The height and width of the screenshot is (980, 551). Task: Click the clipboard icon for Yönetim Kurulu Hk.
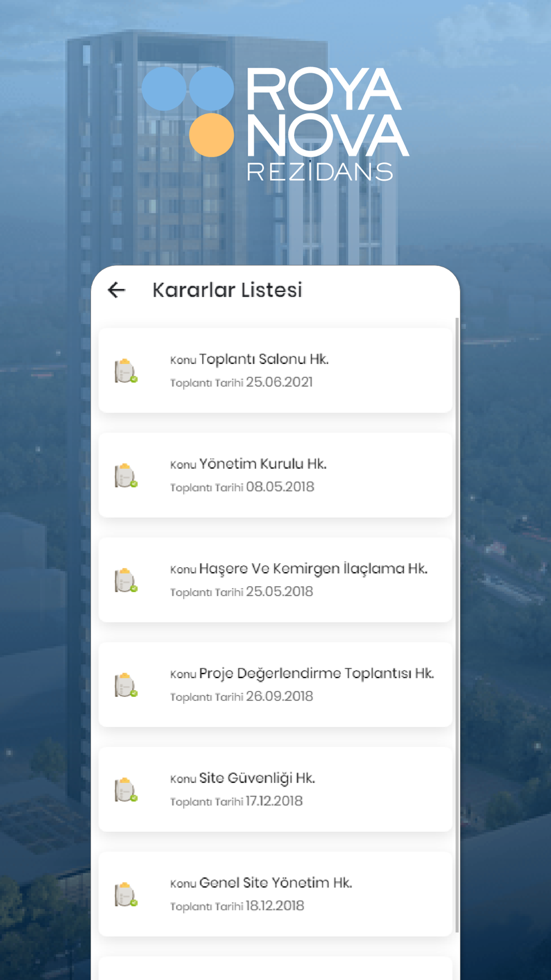[126, 475]
